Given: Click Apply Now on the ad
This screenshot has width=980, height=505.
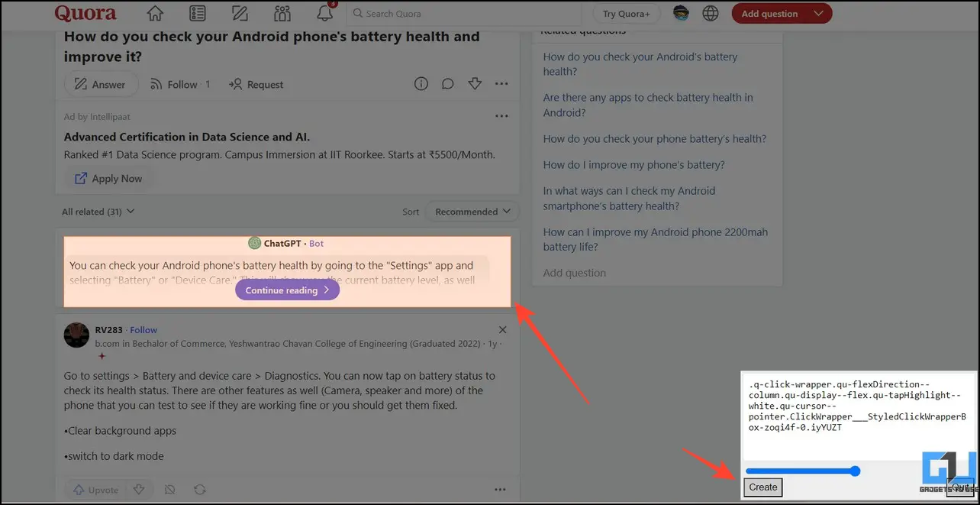Looking at the screenshot, I should 108,178.
